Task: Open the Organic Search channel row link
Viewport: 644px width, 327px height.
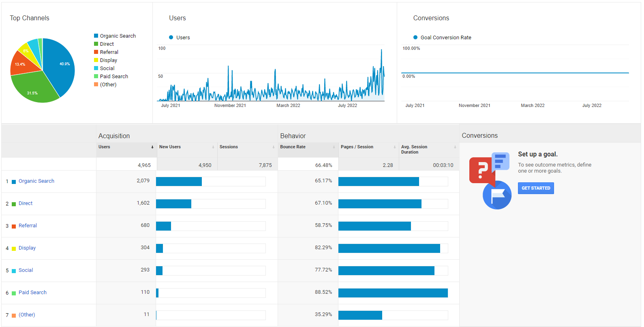Action: [x=36, y=181]
